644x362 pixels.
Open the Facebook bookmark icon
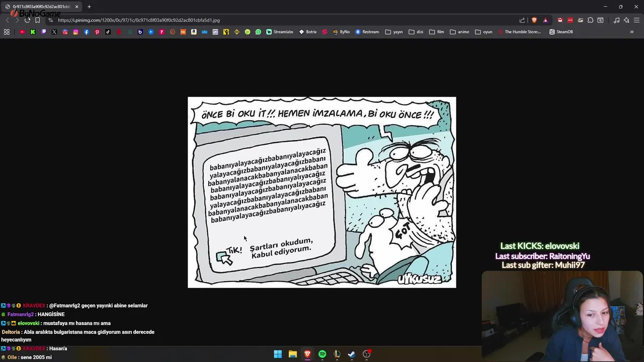pos(87,32)
